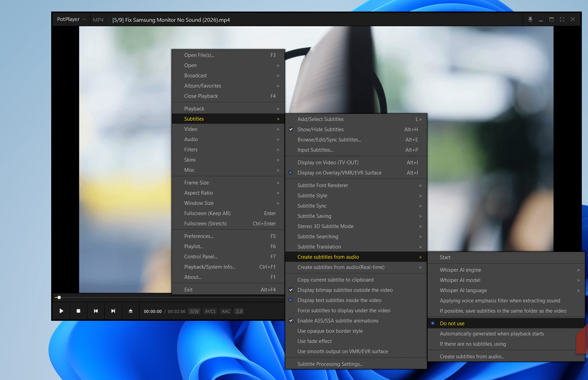
Task: Select Display on Overlay/VMR/EVR Surface
Action: [356, 173]
